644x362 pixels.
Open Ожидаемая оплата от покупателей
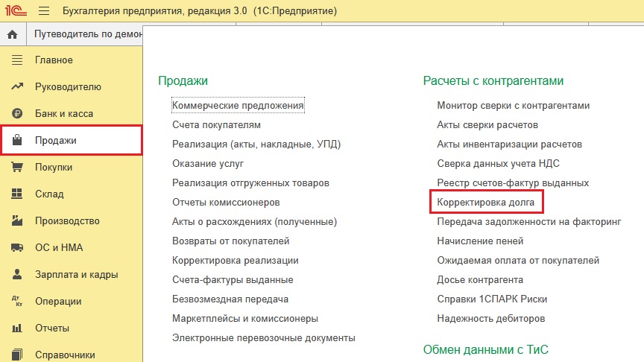click(518, 260)
